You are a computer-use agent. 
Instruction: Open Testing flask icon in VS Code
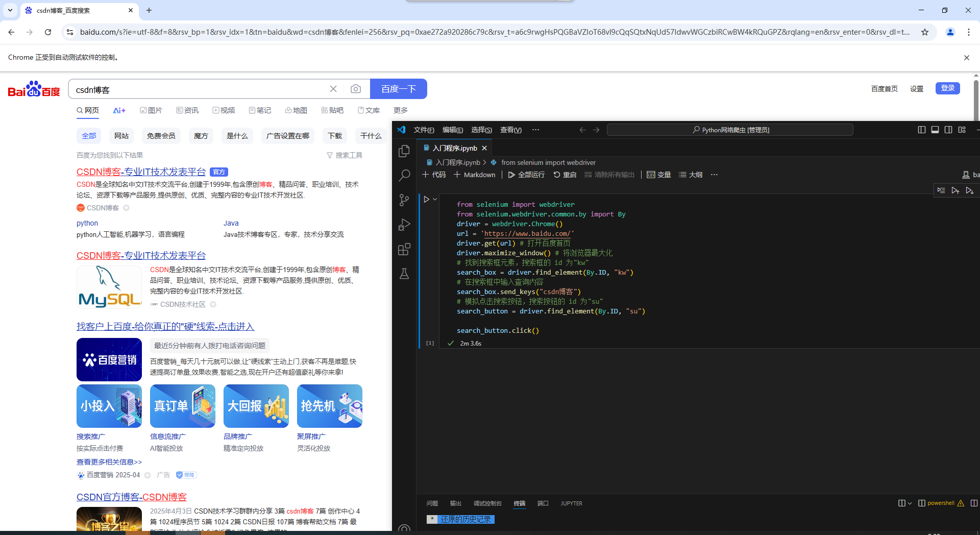point(404,274)
